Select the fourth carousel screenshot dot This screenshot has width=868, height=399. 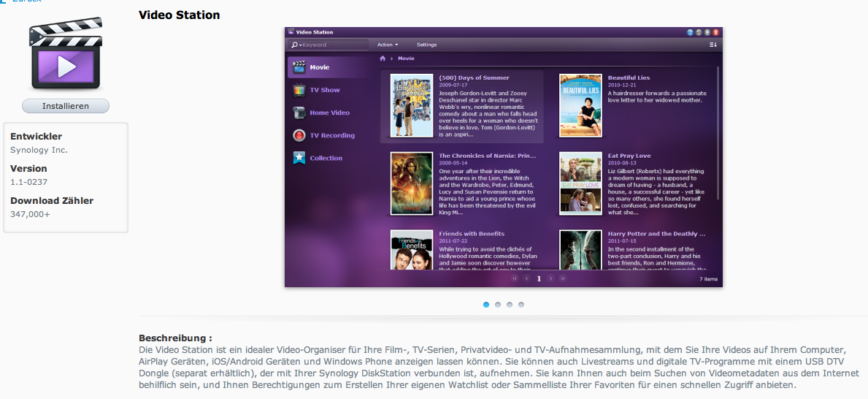521,304
